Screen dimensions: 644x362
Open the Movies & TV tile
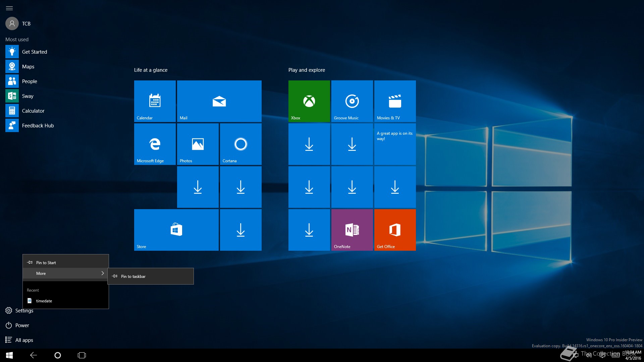[x=395, y=101]
